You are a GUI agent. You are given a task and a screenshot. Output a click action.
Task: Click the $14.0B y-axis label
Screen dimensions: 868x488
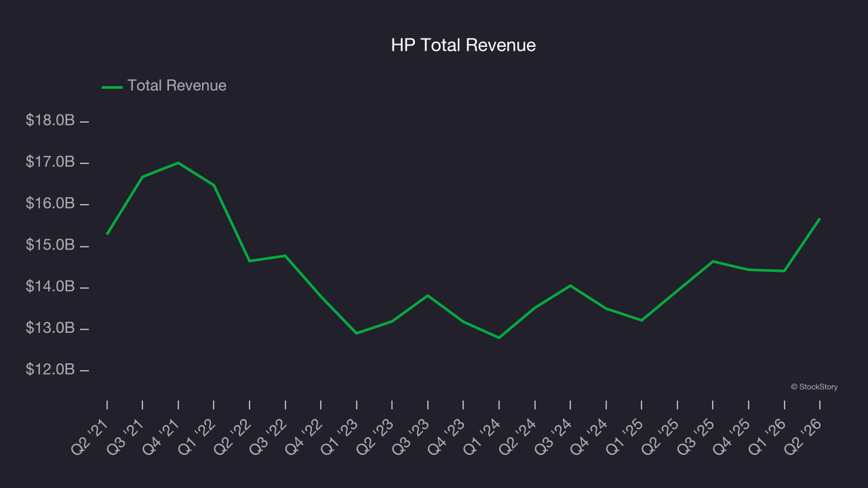coord(50,287)
